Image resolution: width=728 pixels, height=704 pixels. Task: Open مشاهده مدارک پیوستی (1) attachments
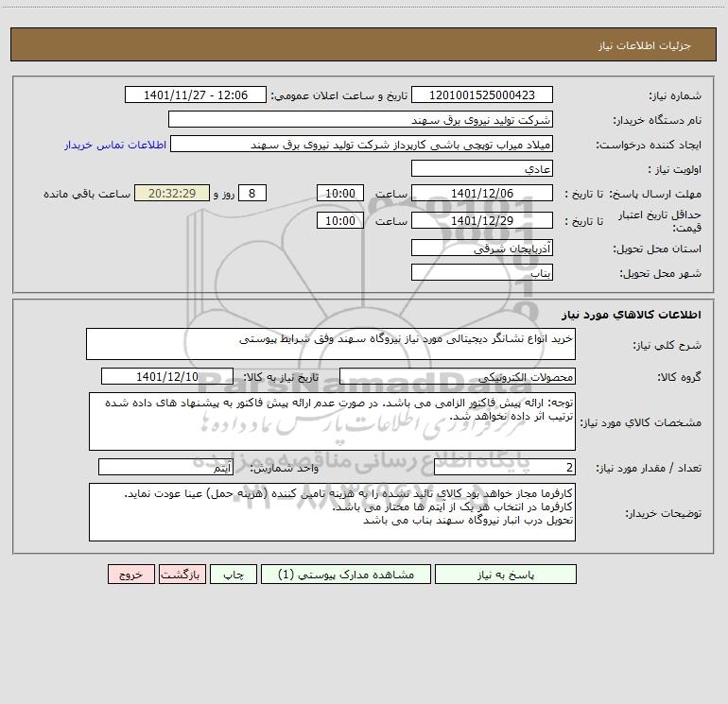[x=346, y=574]
